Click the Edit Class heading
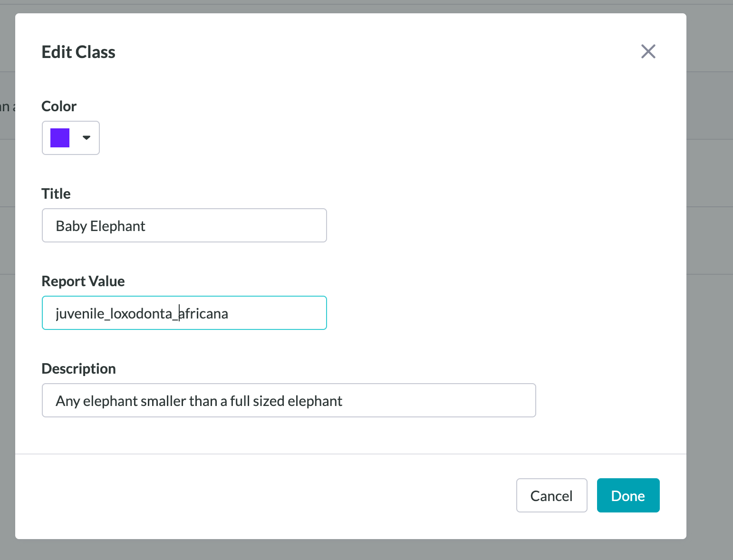This screenshot has width=733, height=560. point(78,52)
